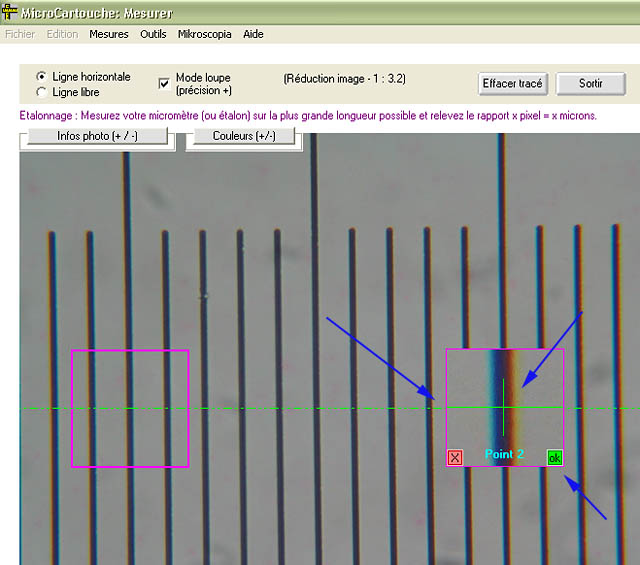The width and height of the screenshot is (640, 565).
Task: Expand the Couleurs (+/-) panel
Action: [x=244, y=136]
